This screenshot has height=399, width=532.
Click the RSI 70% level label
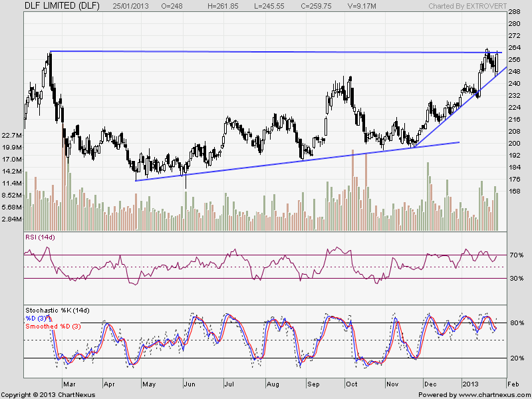tap(516, 255)
